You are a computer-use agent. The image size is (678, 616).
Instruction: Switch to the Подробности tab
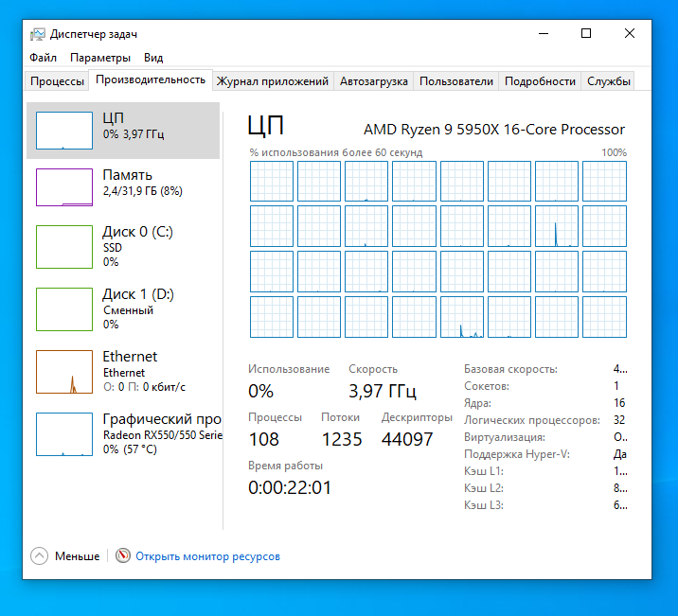(540, 81)
